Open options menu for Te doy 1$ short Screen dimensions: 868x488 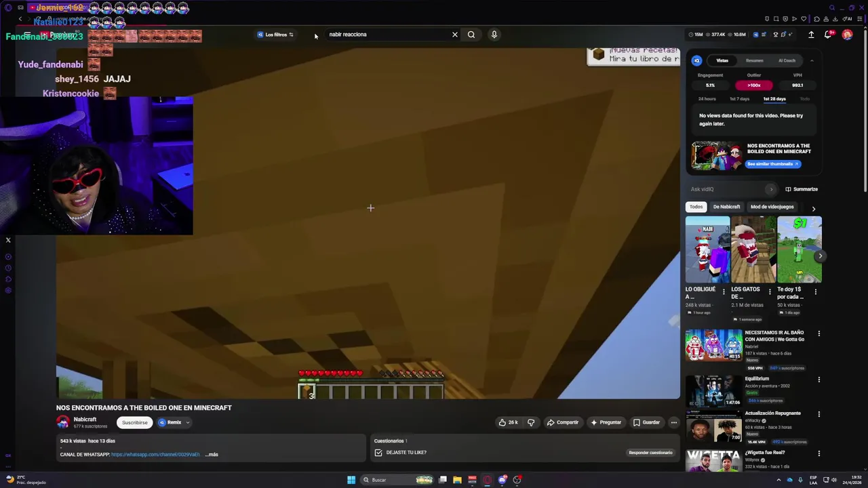click(x=816, y=292)
